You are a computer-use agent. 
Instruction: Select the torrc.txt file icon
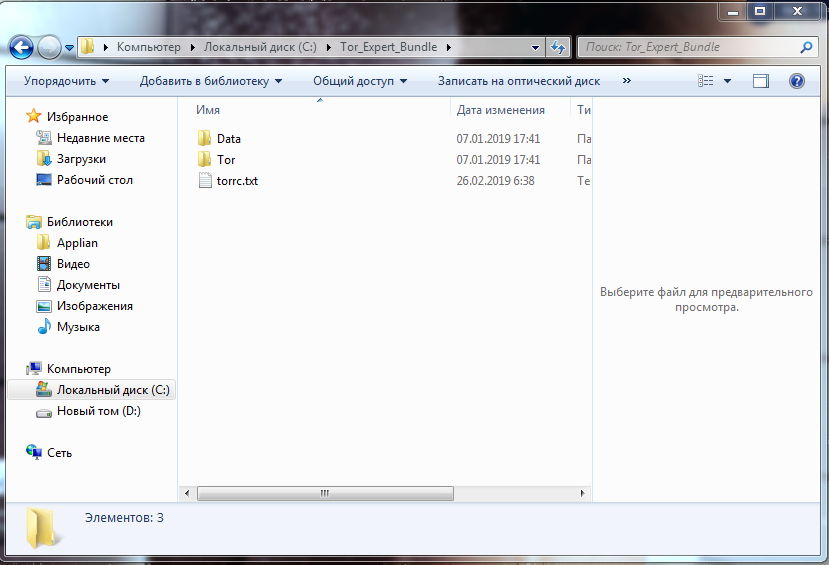[205, 180]
